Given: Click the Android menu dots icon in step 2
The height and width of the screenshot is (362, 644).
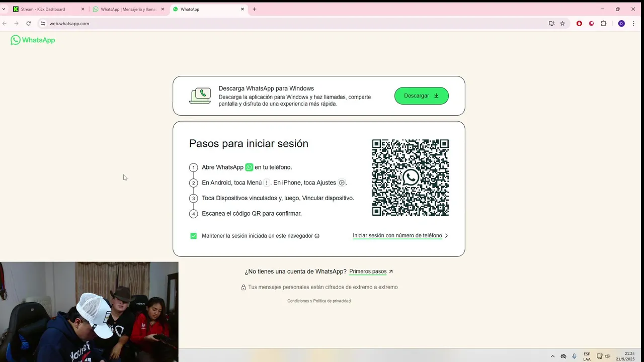Looking at the screenshot, I should [x=267, y=183].
